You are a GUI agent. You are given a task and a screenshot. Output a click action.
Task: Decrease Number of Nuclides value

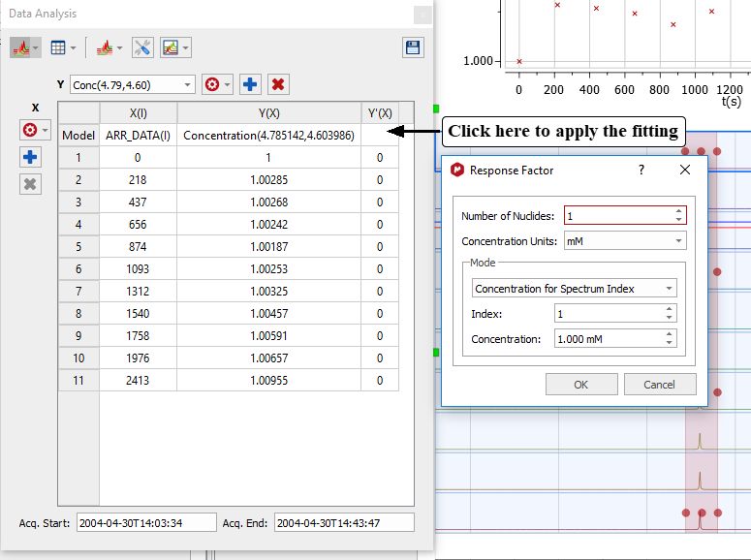point(678,219)
